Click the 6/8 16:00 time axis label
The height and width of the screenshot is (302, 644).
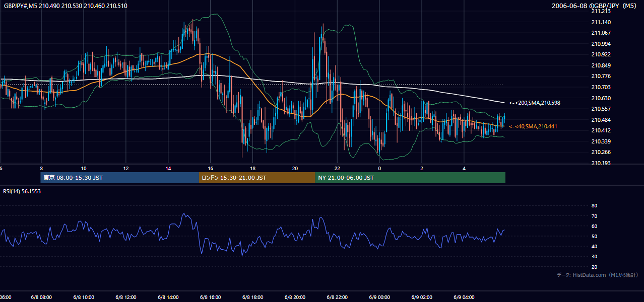(x=211, y=297)
